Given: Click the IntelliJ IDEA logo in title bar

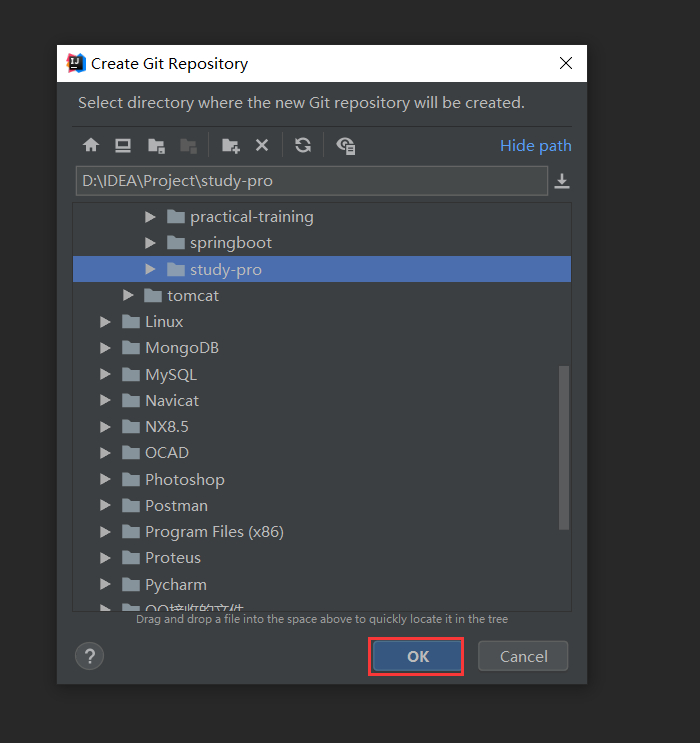Looking at the screenshot, I should 76,63.
